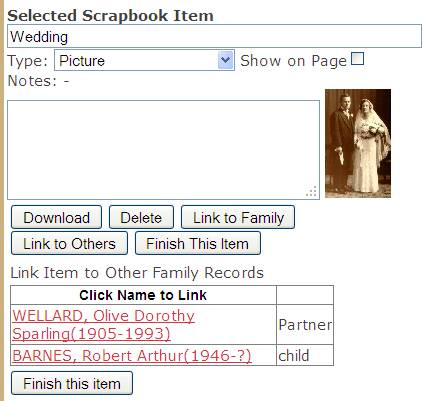Open the wedding photo thumbnail
Screen dimensions: 429x401
click(x=358, y=143)
